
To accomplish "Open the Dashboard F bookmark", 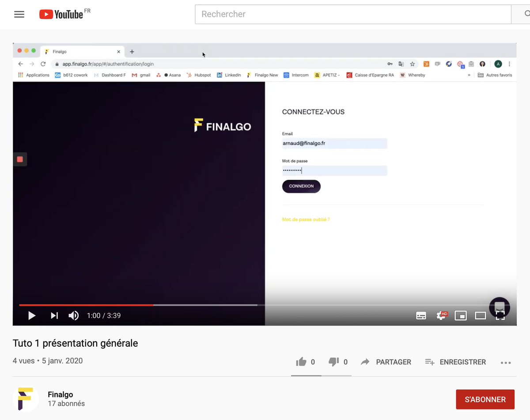I will click(110, 75).
